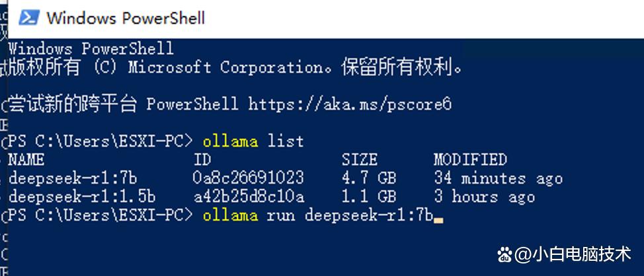Click the ID column header
This screenshot has width=644, height=276.
pos(202,159)
